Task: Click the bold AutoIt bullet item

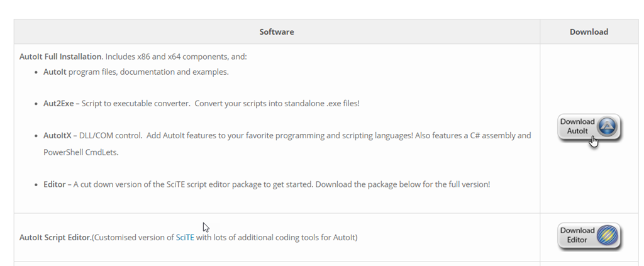Action: [x=55, y=72]
